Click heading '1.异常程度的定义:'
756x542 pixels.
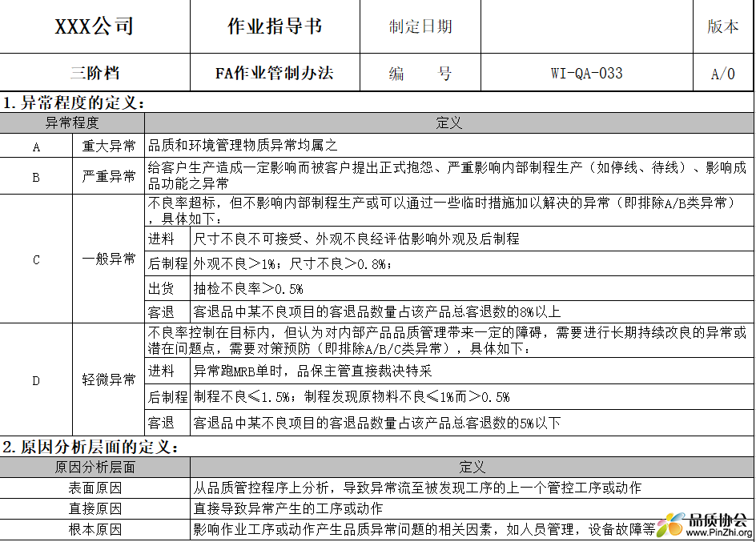(x=74, y=102)
